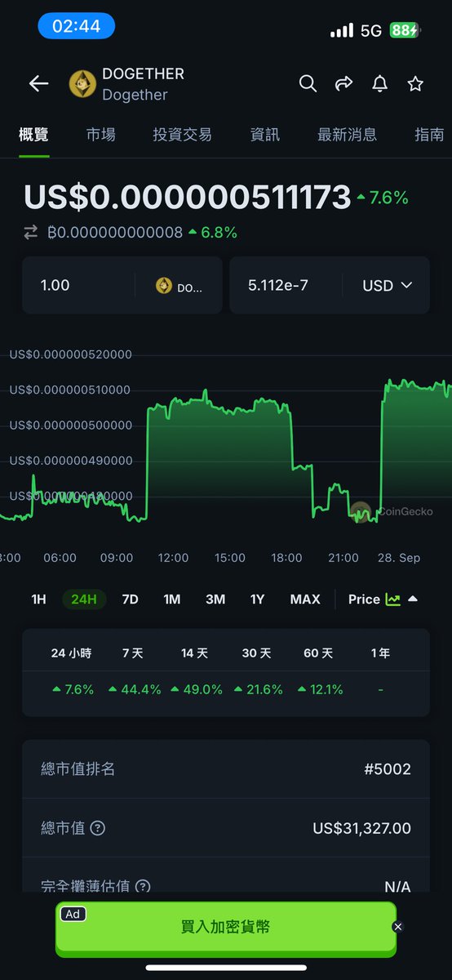Tap the 24 小時 column header
Image resolution: width=452 pixels, height=980 pixels.
[x=71, y=653]
